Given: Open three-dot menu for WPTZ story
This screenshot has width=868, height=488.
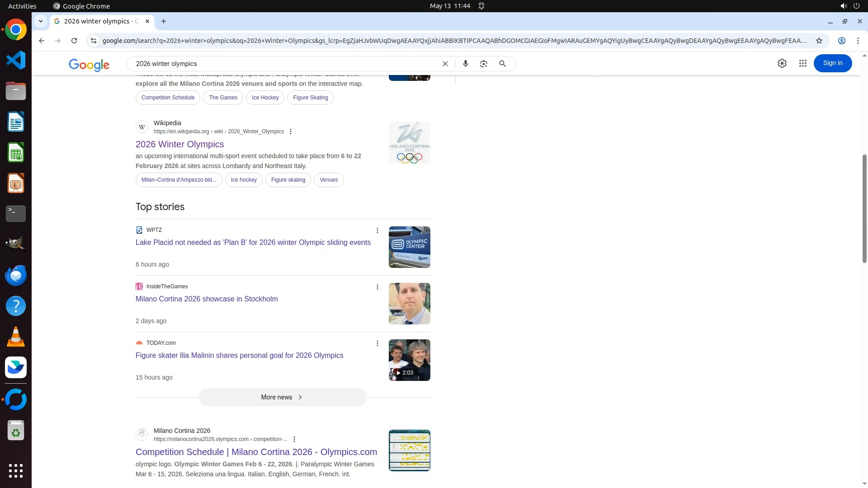Looking at the screenshot, I should (x=377, y=230).
